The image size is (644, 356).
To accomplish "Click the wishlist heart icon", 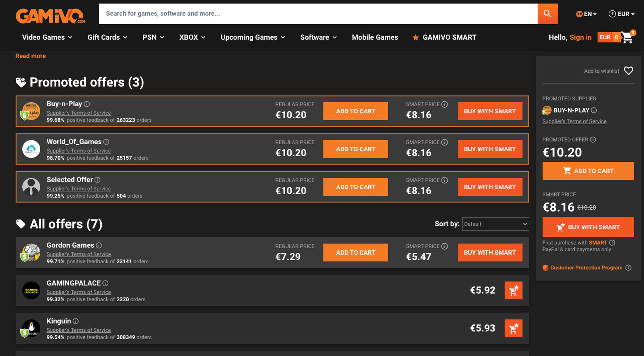I will [x=628, y=71].
